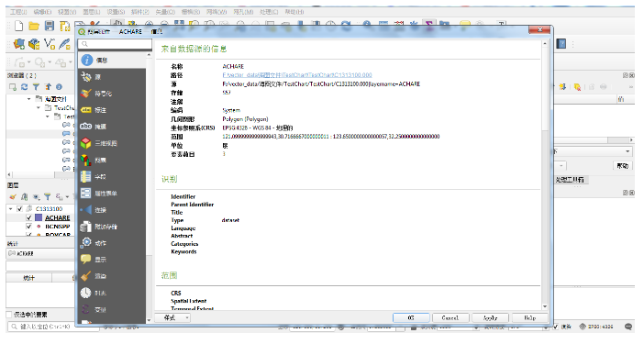Open the Labels tab with yellow abc tag

click(x=112, y=110)
